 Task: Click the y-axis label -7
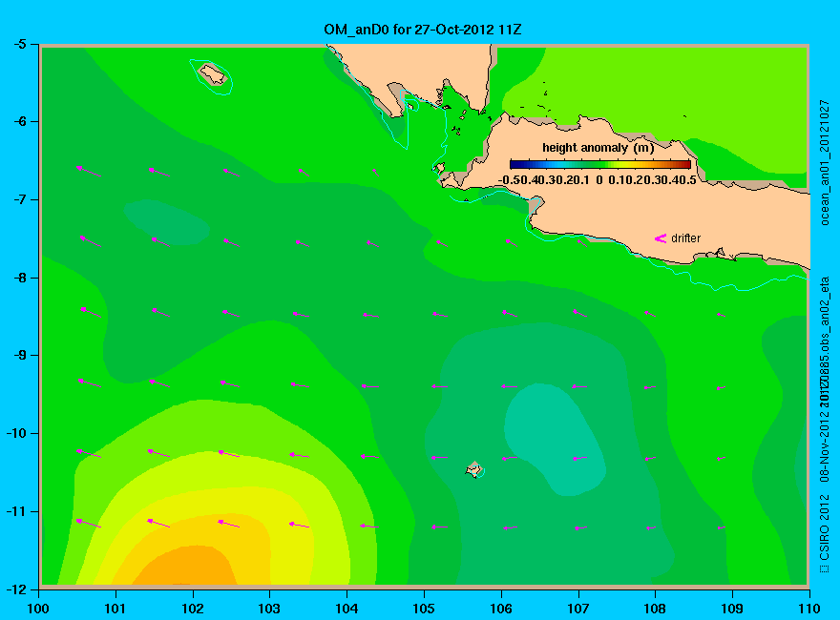pos(19,199)
